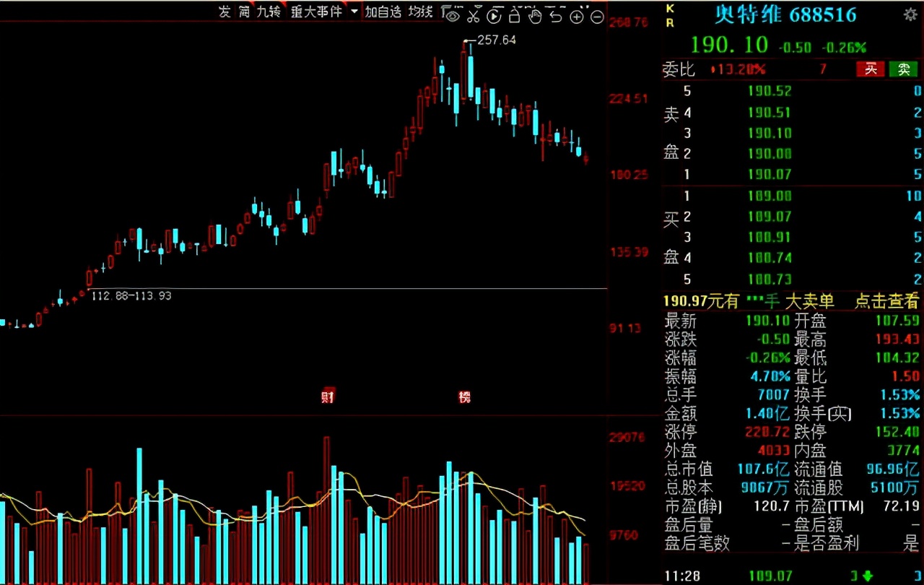Click the 涨停 label

(679, 432)
